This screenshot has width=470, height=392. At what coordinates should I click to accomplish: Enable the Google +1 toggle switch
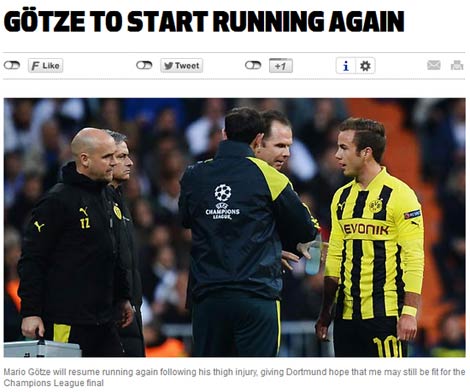(x=253, y=65)
